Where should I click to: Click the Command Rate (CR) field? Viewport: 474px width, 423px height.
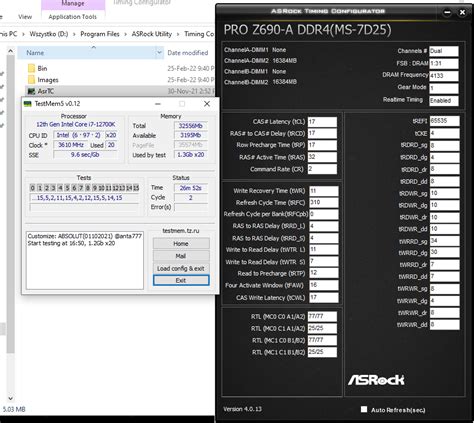pyautogui.click(x=322, y=169)
